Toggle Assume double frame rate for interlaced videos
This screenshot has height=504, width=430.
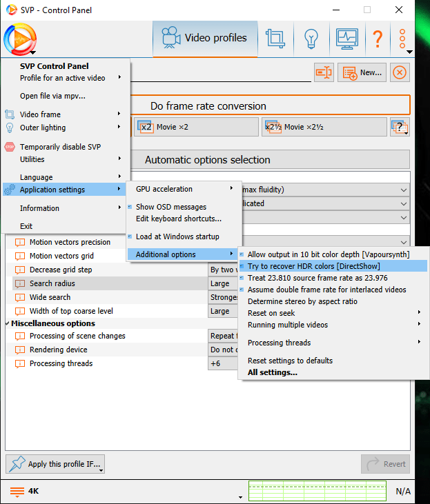(333, 290)
